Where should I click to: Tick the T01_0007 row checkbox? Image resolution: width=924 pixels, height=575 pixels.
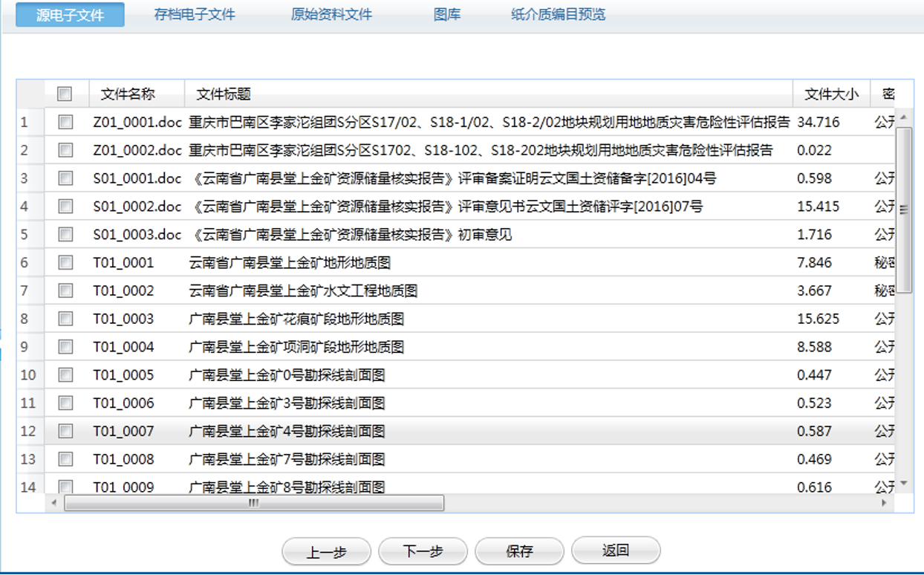[x=65, y=431]
